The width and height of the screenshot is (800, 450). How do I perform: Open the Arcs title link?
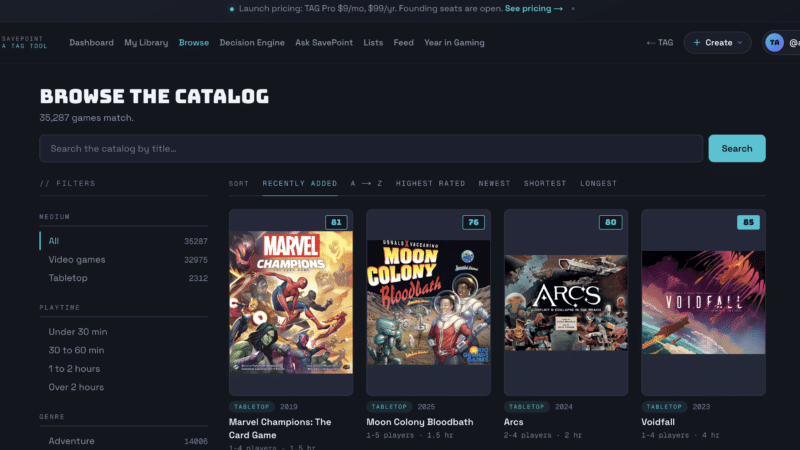[513, 422]
